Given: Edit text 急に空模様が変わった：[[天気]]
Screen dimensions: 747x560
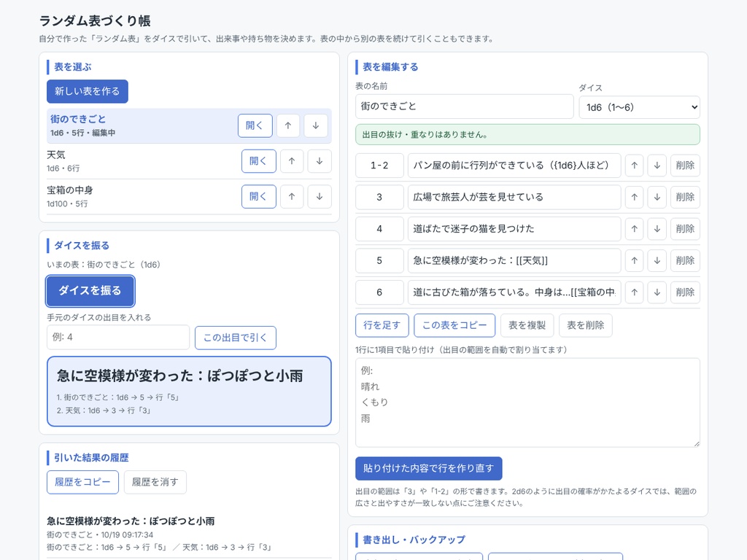Looking at the screenshot, I should pyautogui.click(x=514, y=260).
